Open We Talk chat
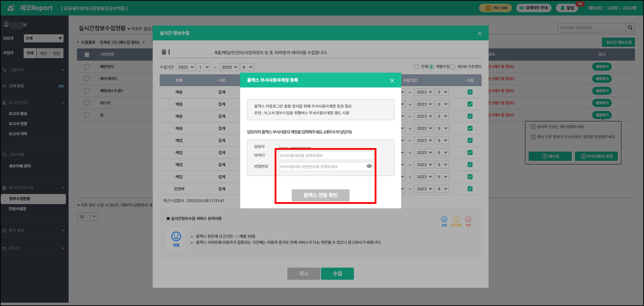The width and height of the screenshot is (644, 306). (495, 8)
